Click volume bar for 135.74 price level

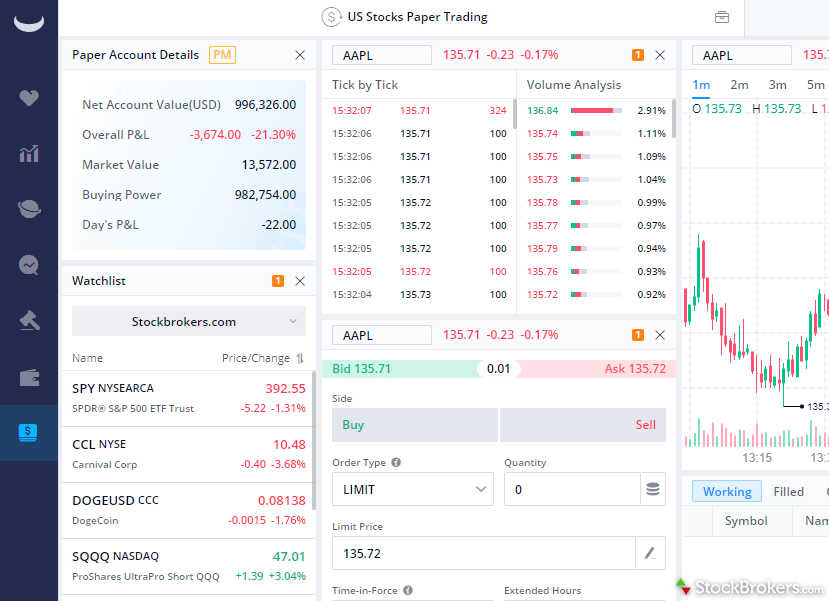coord(596,134)
